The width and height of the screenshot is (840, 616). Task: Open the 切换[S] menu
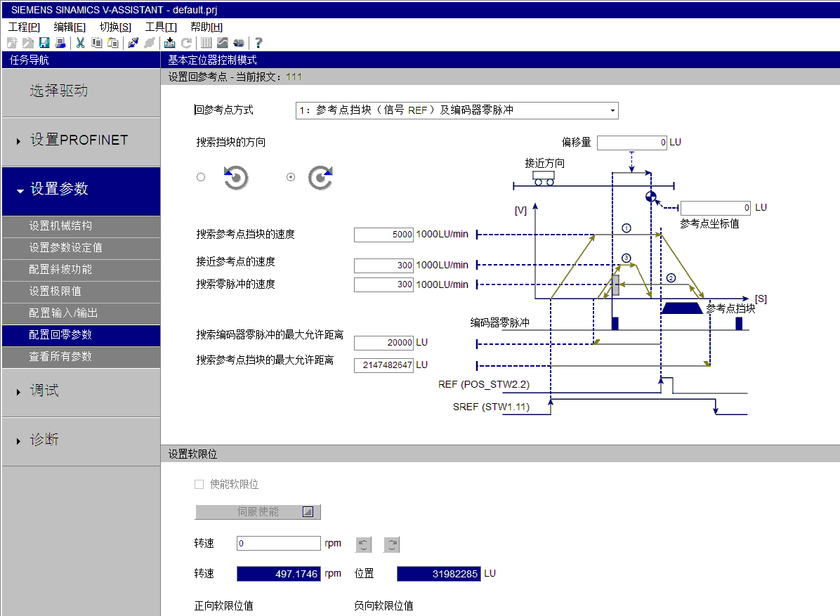click(x=115, y=27)
